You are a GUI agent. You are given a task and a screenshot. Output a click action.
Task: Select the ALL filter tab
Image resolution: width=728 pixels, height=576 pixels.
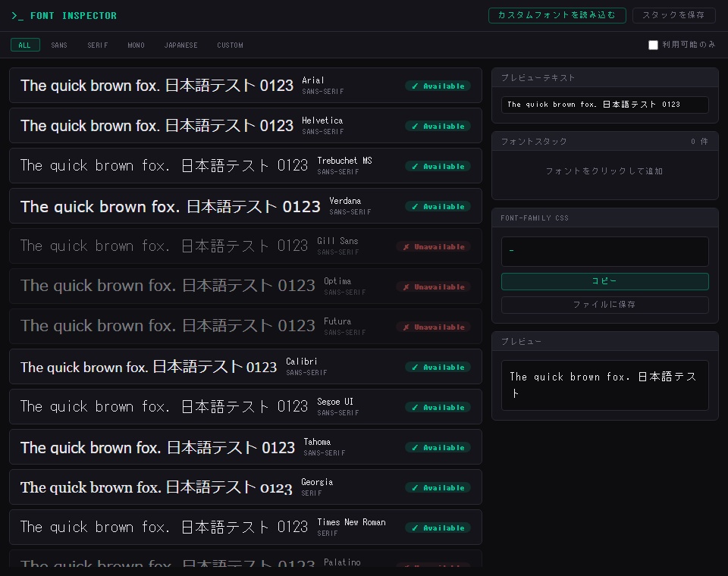coord(25,45)
